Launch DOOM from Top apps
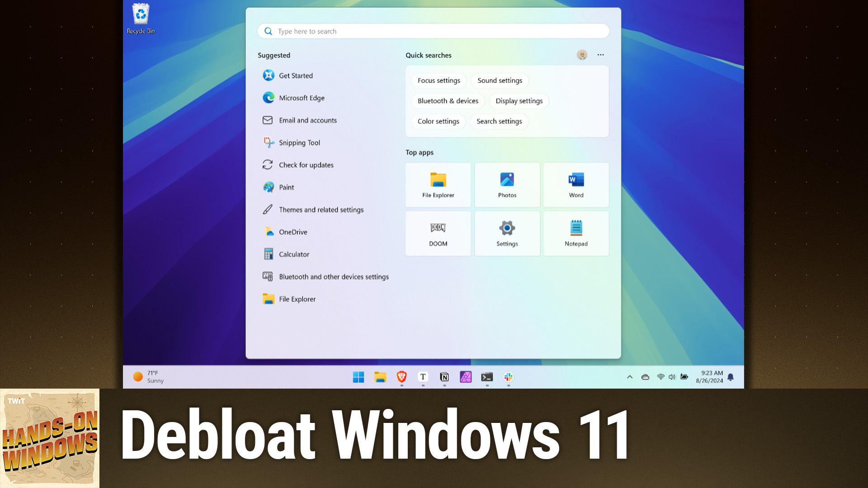Screen dimensions: 868x488 coord(438,233)
